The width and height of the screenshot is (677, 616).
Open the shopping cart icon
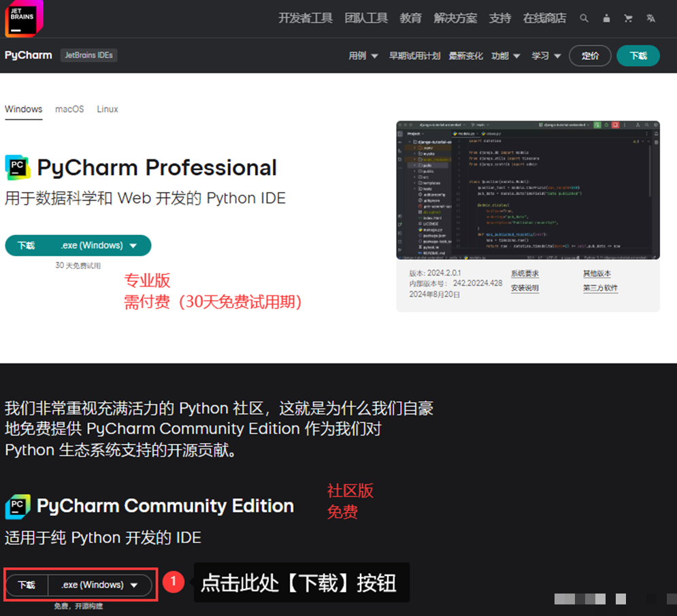(x=628, y=18)
